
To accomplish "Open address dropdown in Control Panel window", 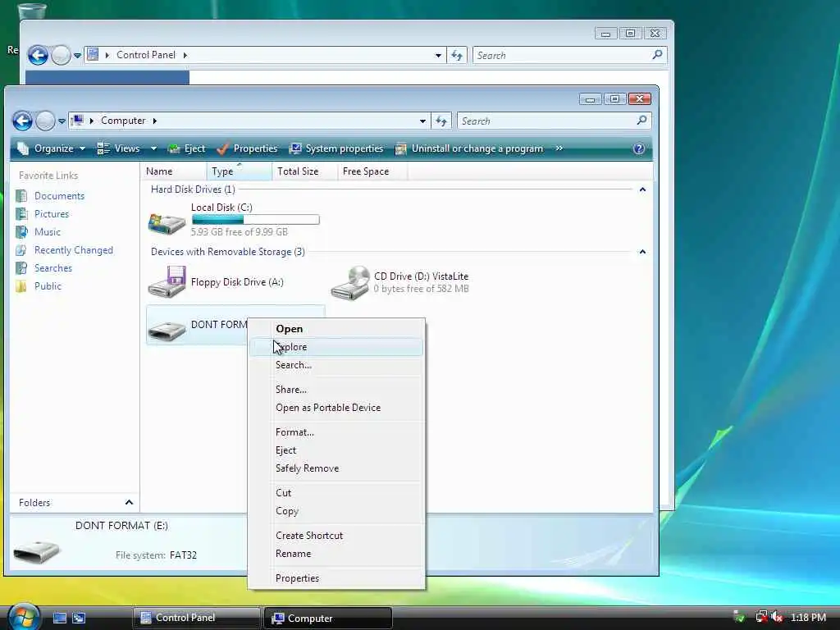I will (438, 55).
